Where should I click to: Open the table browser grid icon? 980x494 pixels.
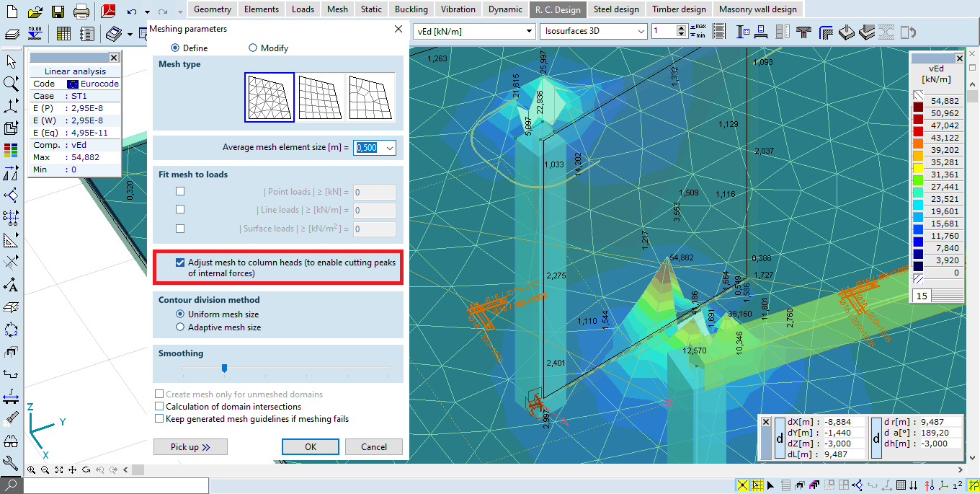click(63, 34)
